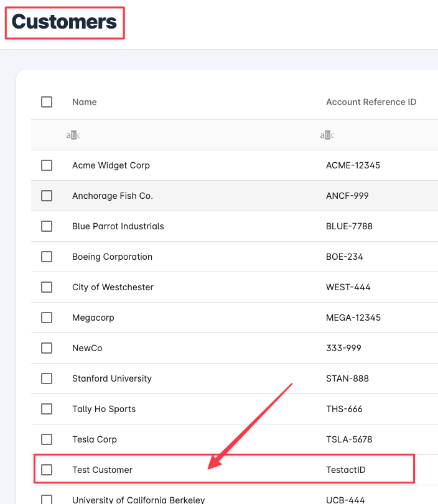Enable the Boeing Corporation row checkbox
The image size is (438, 504).
coord(47,257)
